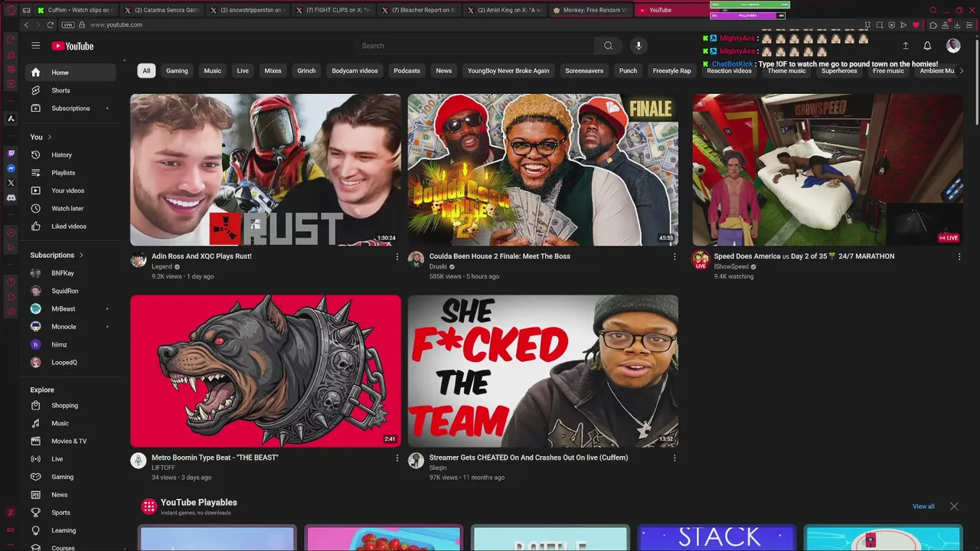
Task: Open options for Speed Does America stream
Action: click(959, 257)
